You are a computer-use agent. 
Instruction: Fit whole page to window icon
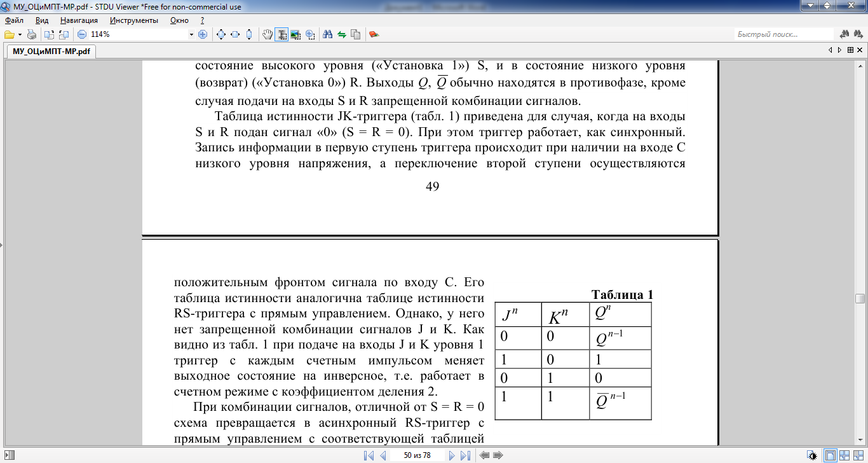pos(220,34)
